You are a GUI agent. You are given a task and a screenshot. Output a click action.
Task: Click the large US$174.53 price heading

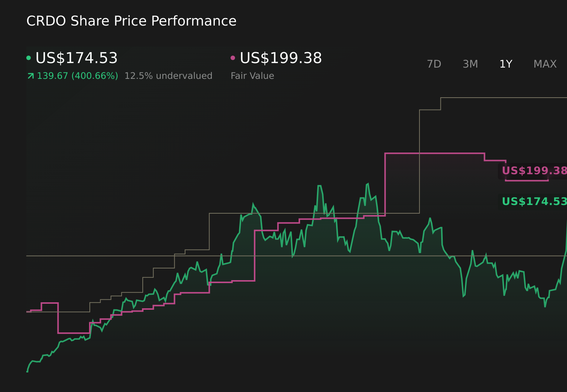[x=77, y=58]
